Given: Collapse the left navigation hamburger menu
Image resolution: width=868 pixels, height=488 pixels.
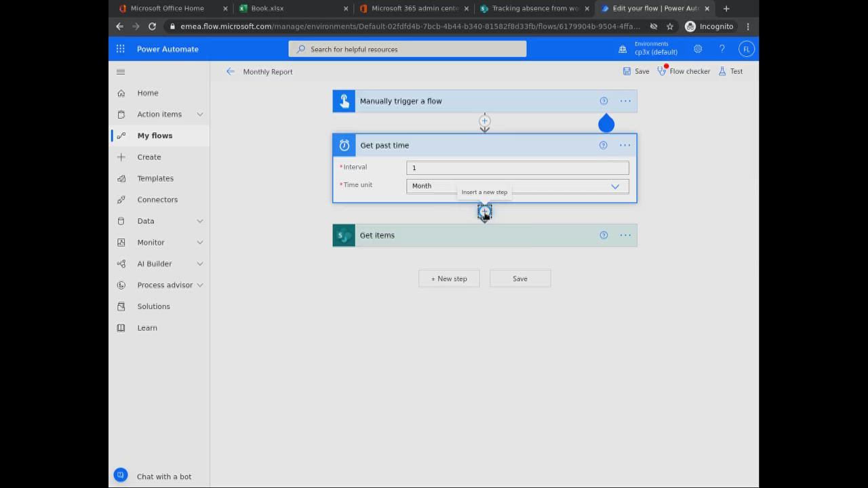Looking at the screenshot, I should click(x=121, y=72).
